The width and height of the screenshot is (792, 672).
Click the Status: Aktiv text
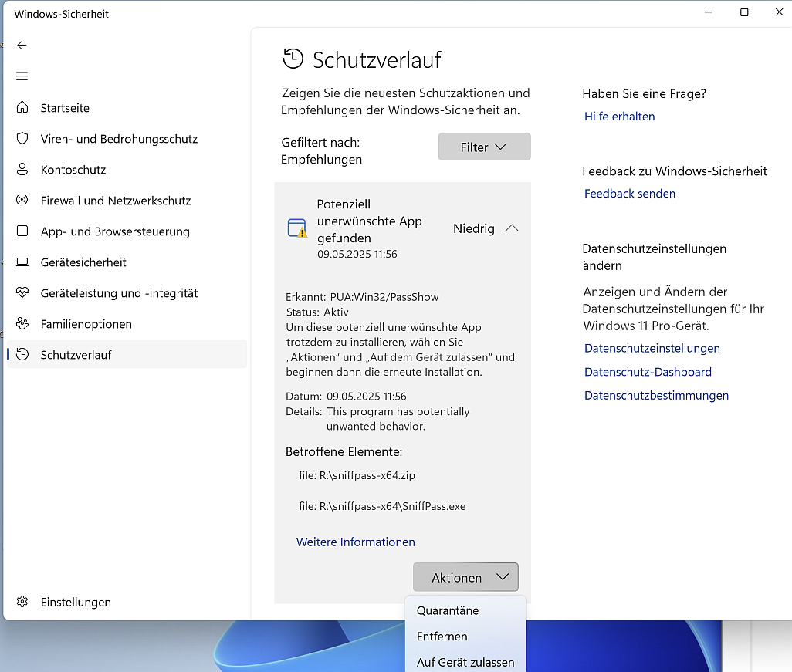(317, 312)
